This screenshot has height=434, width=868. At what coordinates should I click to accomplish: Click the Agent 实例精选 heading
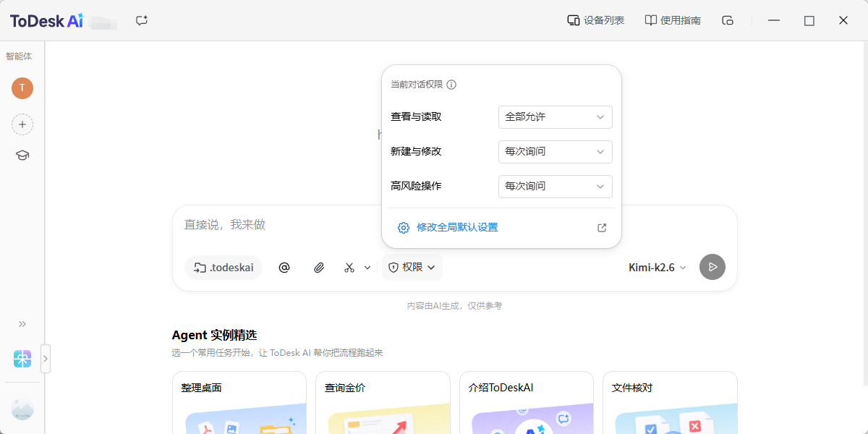point(214,336)
